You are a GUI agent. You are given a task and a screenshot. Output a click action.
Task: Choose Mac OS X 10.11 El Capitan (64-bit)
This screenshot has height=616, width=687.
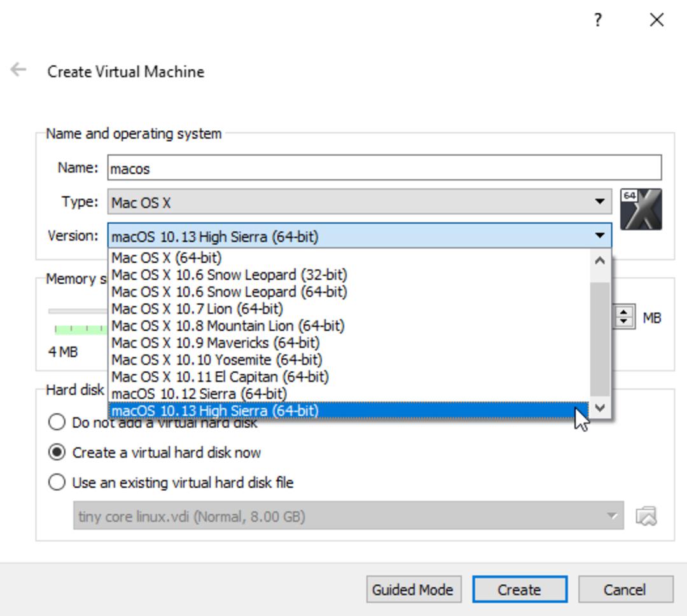pyautogui.click(x=349, y=377)
